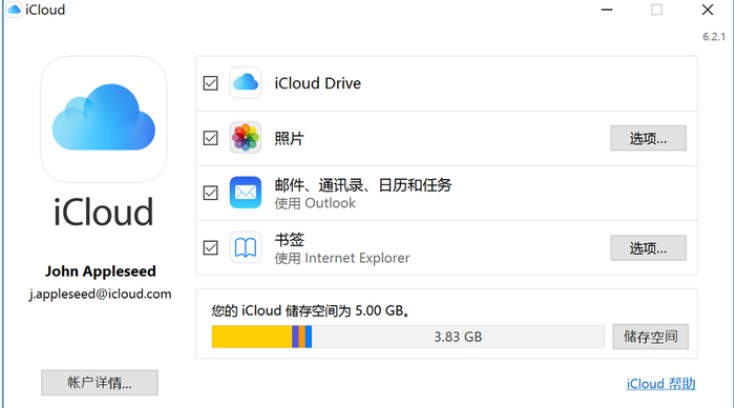Click the Mail envelope icon

pos(245,192)
